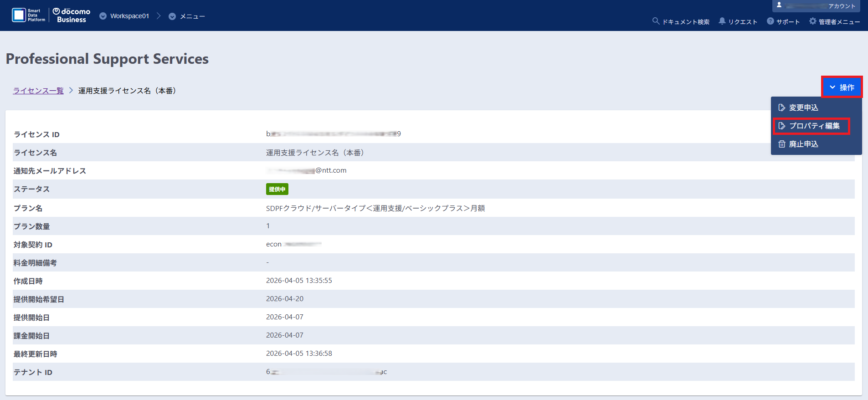Go back to ライセンス一覧 link
Image resolution: width=868 pixels, height=400 pixels.
(38, 91)
